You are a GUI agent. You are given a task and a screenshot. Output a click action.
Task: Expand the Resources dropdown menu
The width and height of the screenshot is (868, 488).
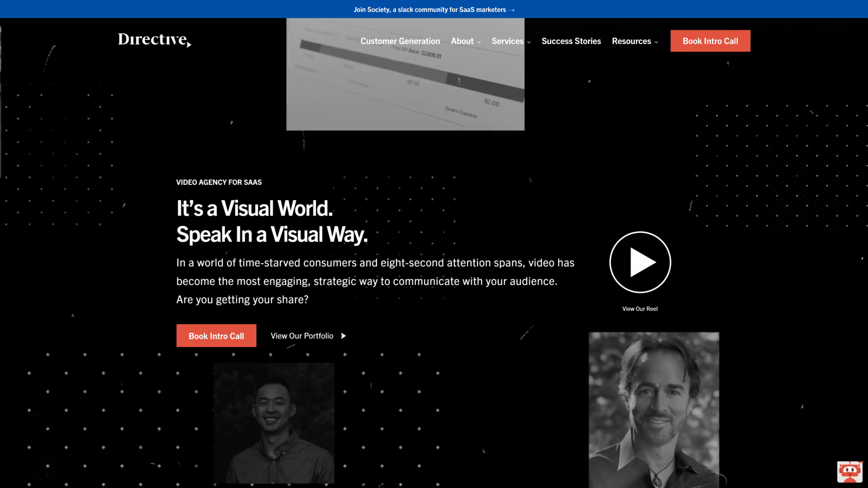click(634, 41)
